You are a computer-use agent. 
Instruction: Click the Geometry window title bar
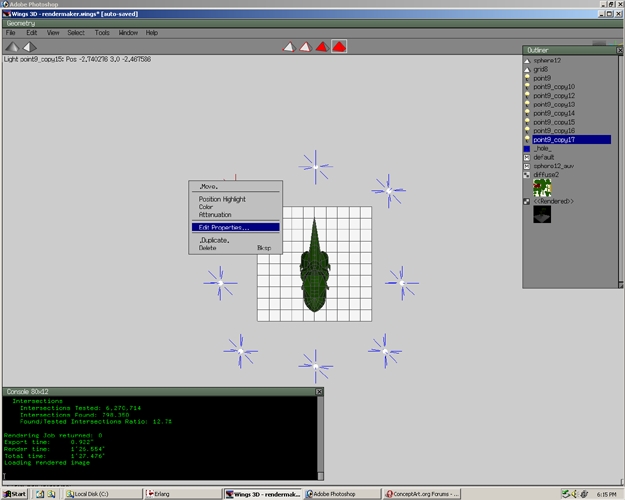pyautogui.click(x=312, y=23)
